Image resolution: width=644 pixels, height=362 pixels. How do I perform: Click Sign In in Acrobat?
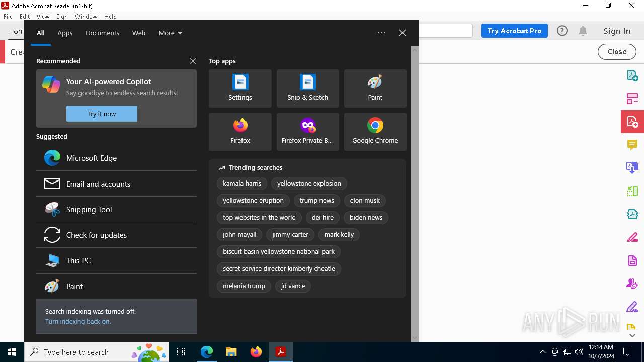click(617, 31)
